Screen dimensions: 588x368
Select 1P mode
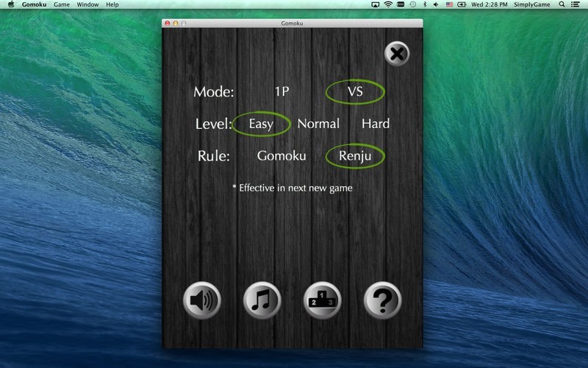[282, 92]
